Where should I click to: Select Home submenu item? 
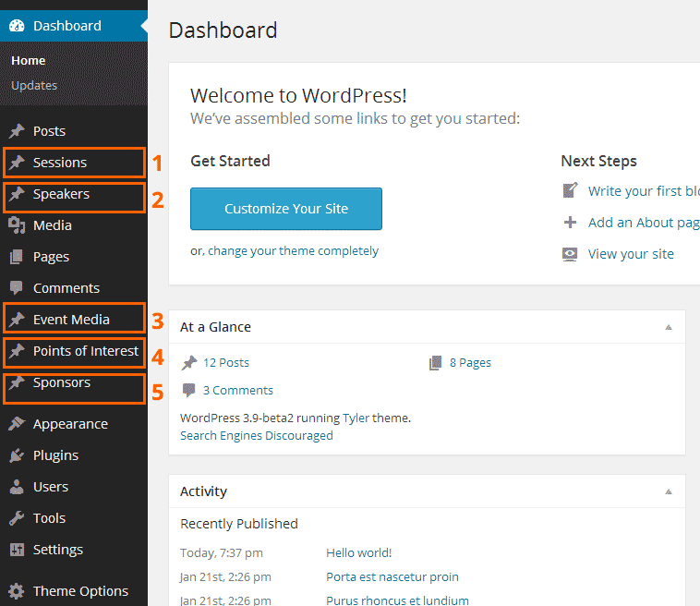point(28,61)
